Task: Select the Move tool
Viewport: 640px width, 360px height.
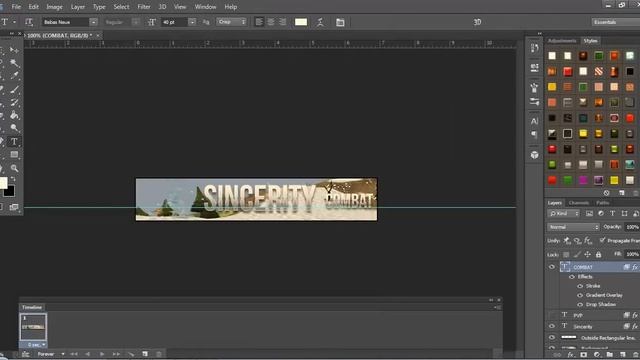Action: coord(14,50)
